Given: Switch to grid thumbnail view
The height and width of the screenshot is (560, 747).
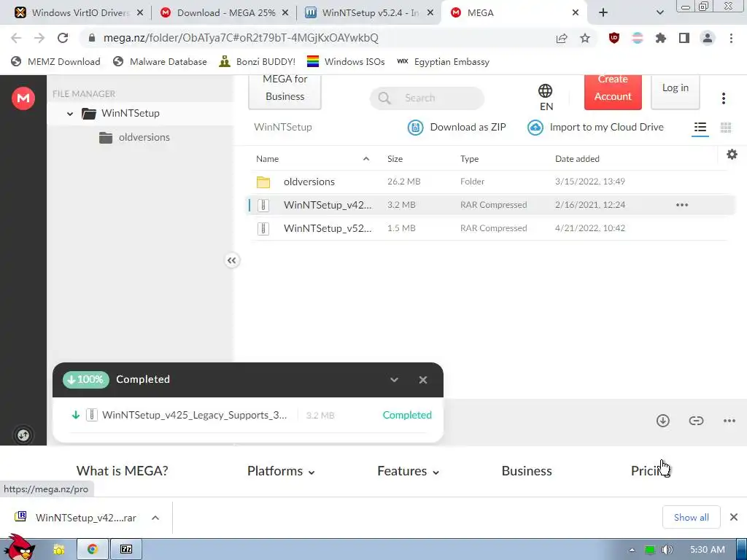Looking at the screenshot, I should click(x=726, y=127).
